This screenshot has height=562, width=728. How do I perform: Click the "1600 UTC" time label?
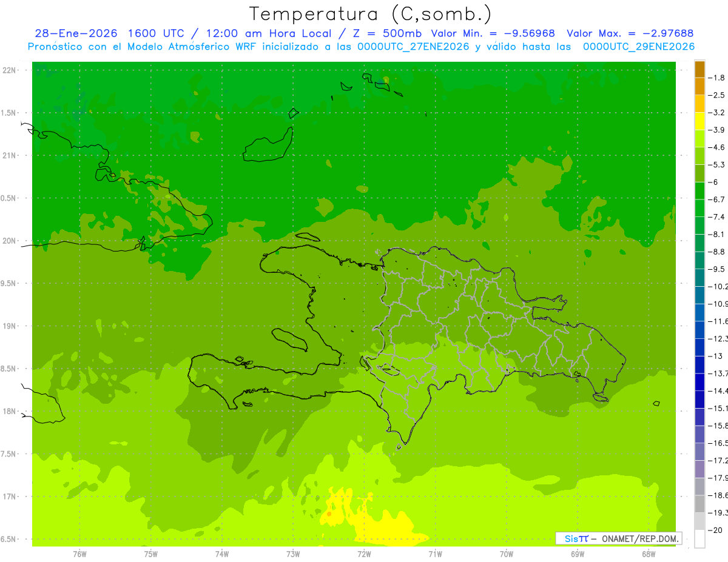(158, 33)
